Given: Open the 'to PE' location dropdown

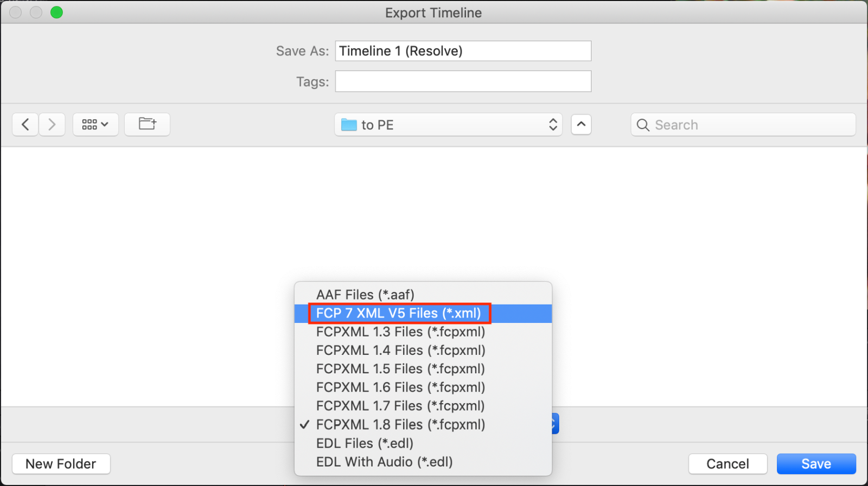Looking at the screenshot, I should pyautogui.click(x=448, y=125).
